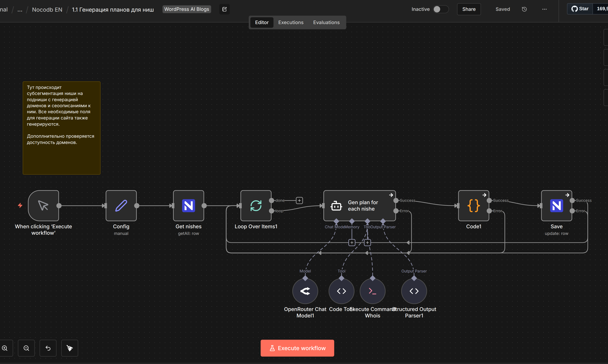Click the Get nishes NocoDB node

click(188, 206)
